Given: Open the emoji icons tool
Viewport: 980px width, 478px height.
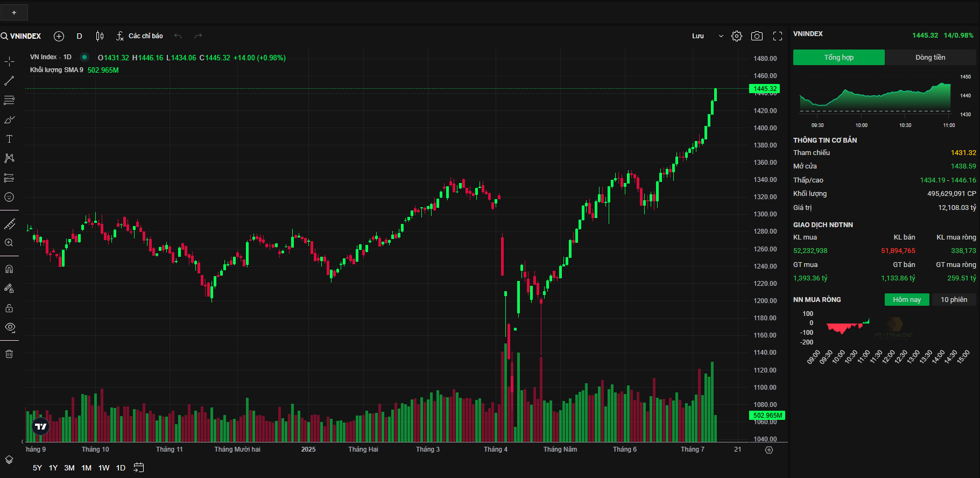Looking at the screenshot, I should 9,197.
